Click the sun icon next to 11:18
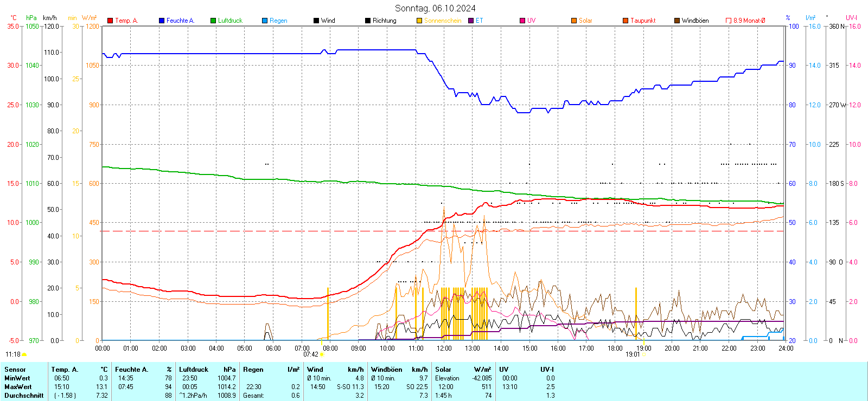868x401 pixels. tap(24, 354)
